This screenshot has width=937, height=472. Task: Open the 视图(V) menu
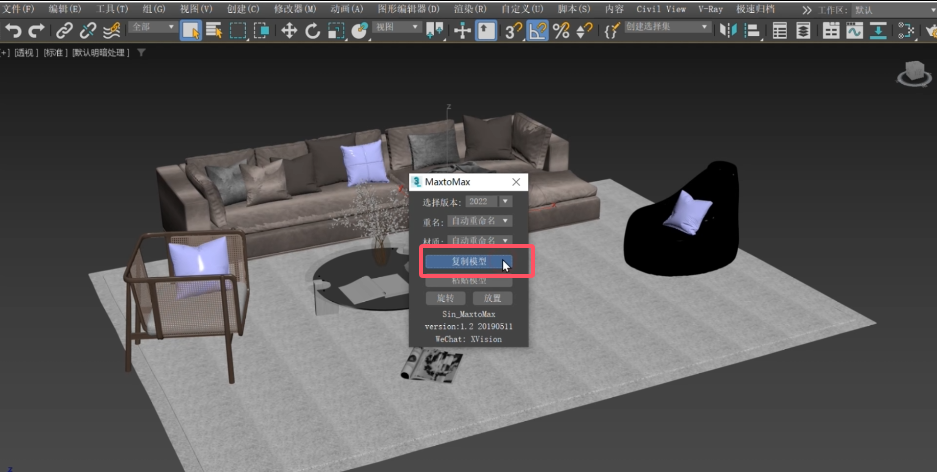pyautogui.click(x=196, y=9)
